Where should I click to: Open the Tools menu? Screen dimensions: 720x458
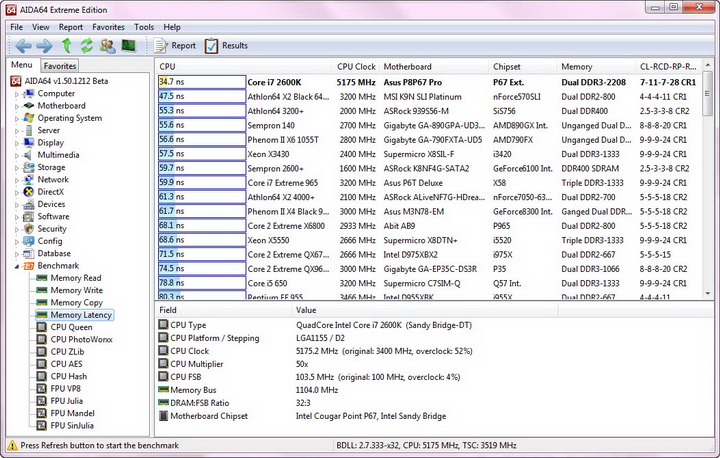click(x=144, y=27)
